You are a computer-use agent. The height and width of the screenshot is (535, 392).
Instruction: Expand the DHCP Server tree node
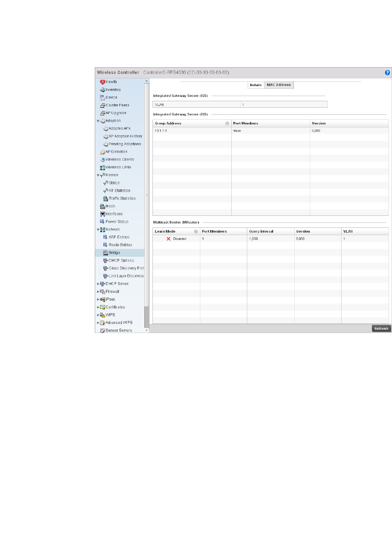98,284
